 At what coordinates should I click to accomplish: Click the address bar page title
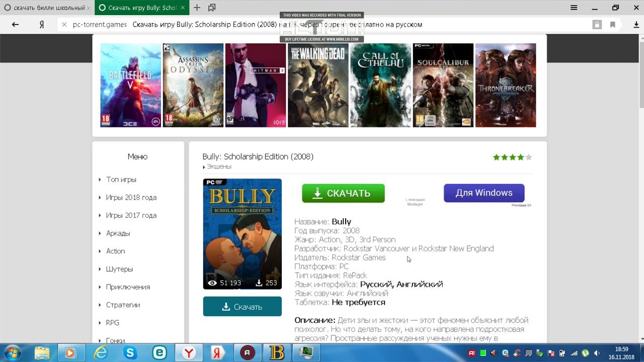pos(277,24)
